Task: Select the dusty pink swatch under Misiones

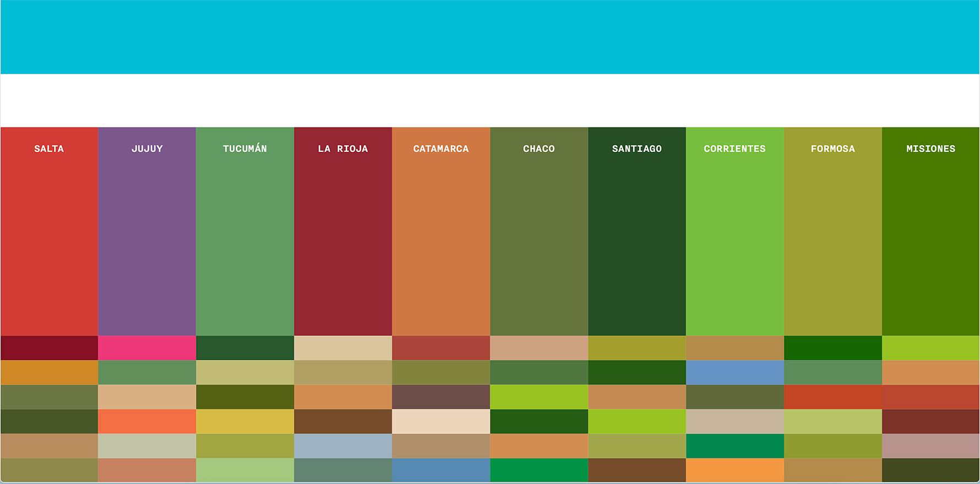Action: tap(930, 446)
